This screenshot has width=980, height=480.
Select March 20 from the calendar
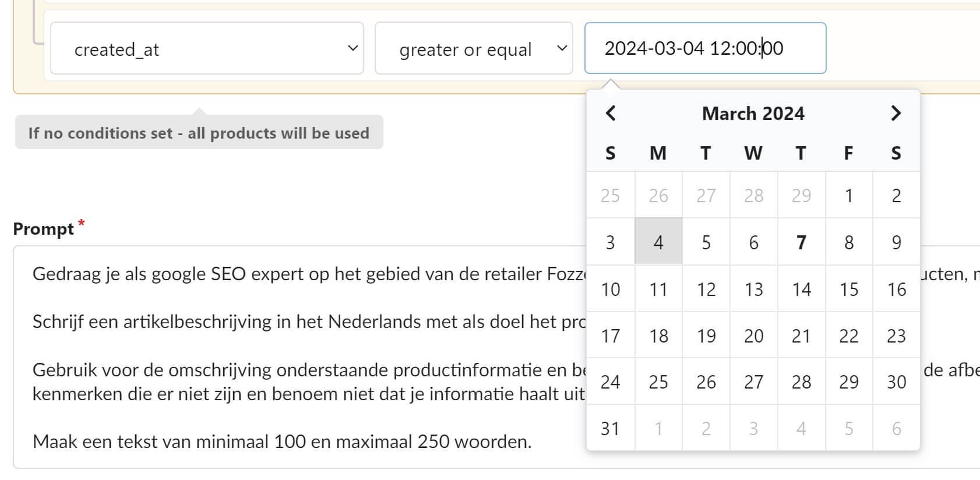tap(753, 336)
